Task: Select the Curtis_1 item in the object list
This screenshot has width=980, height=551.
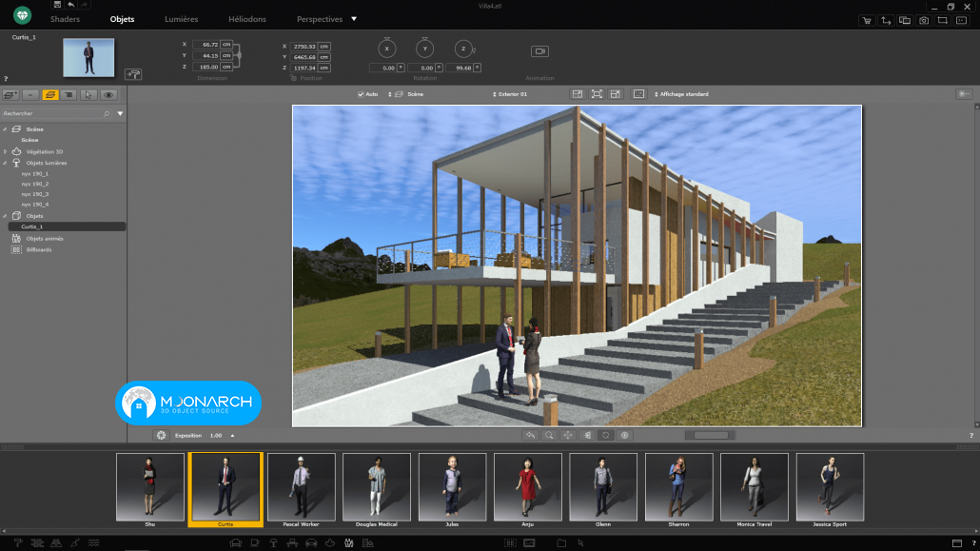Action: click(67, 226)
